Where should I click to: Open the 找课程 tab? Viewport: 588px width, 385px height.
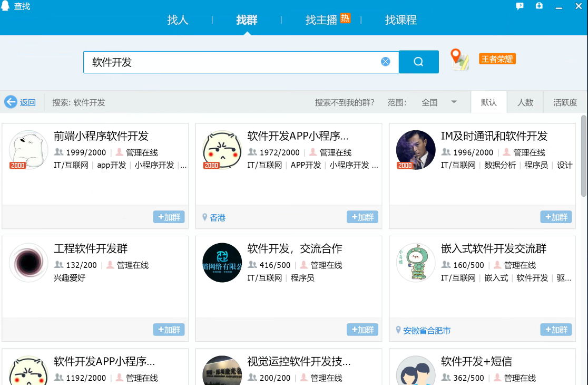[401, 20]
